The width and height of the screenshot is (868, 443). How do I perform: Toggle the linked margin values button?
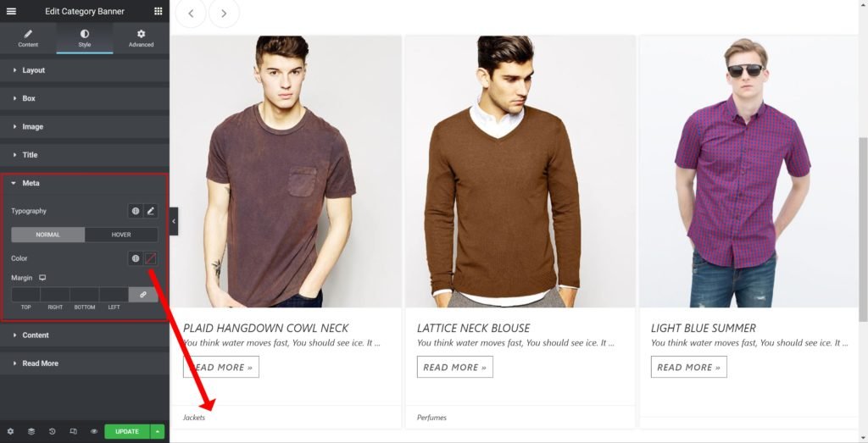click(x=143, y=295)
